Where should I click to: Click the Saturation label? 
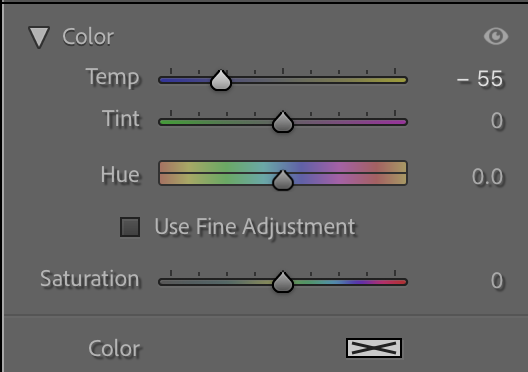tap(90, 279)
